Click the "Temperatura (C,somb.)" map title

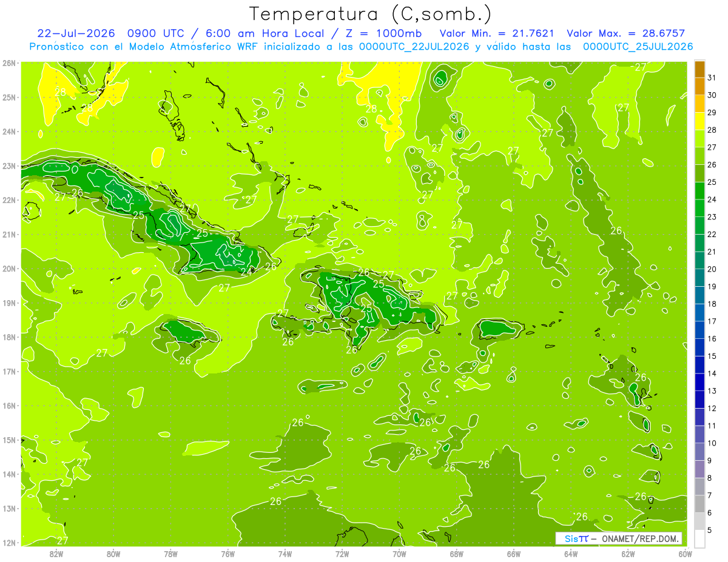click(x=370, y=14)
